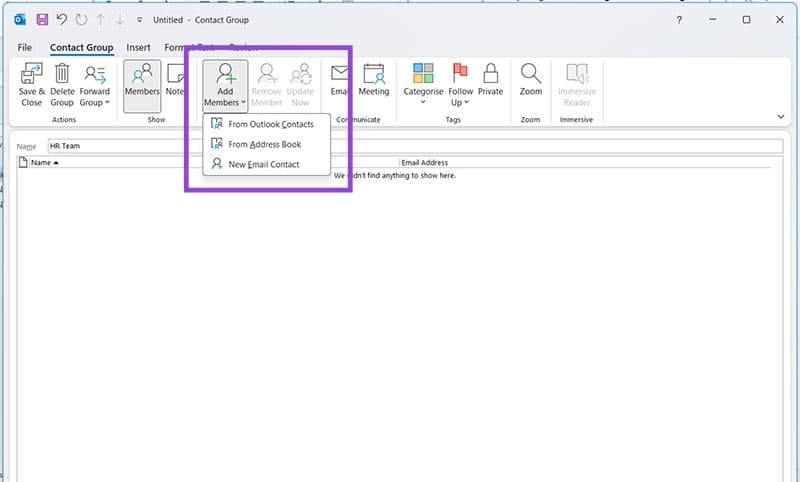Mark item Private with lock icon
This screenshot has height=482, width=800.
click(490, 82)
